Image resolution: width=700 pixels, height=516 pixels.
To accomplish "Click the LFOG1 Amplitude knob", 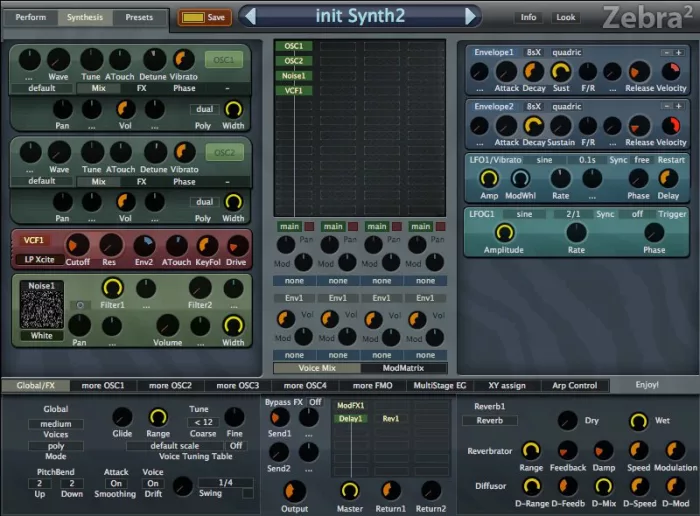I will (x=504, y=232).
